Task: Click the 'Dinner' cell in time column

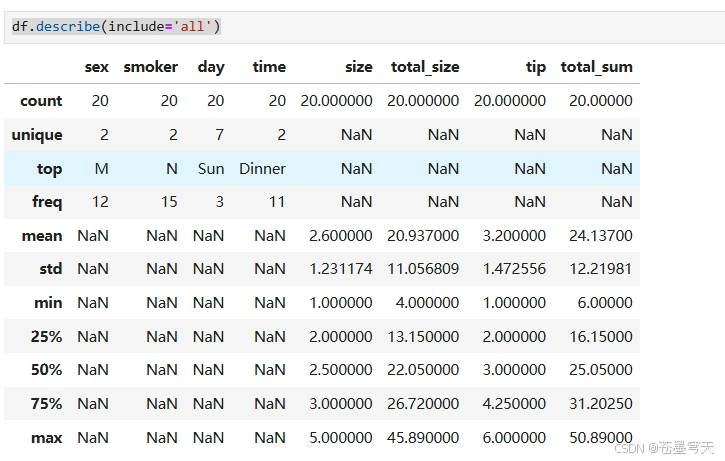Action: pyautogui.click(x=263, y=169)
